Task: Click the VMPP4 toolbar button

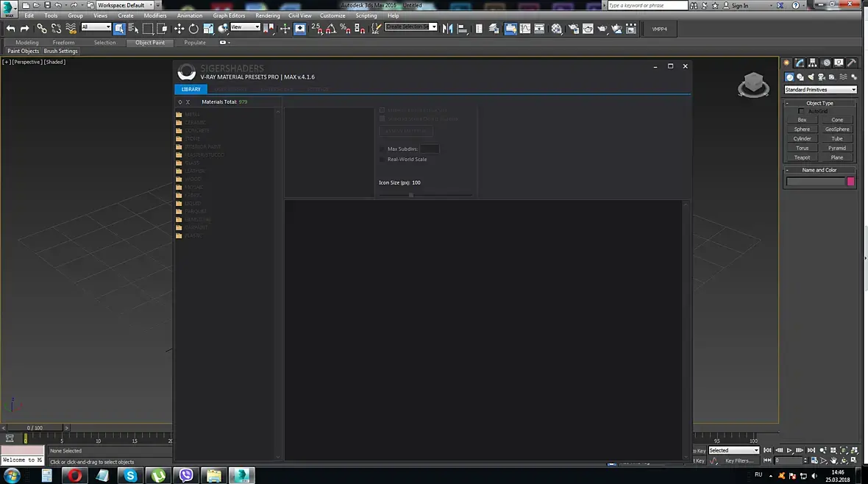Action: coord(659,29)
